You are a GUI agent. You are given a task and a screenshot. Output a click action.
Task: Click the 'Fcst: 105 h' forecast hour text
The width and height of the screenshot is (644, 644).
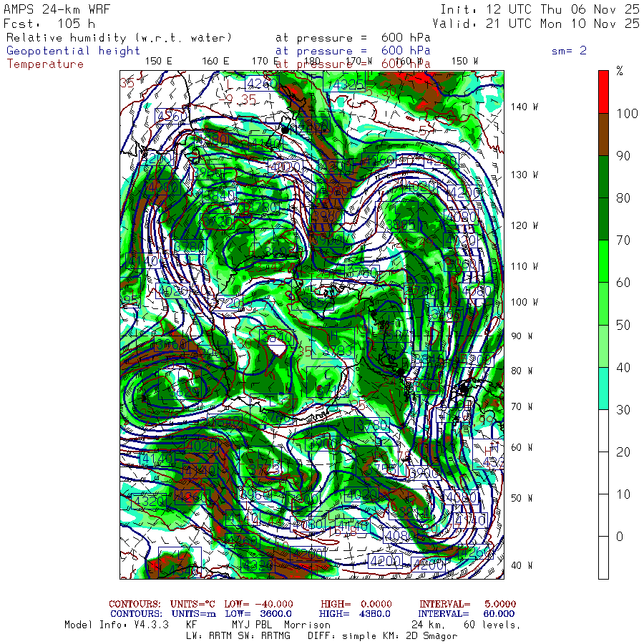[x=49, y=24]
